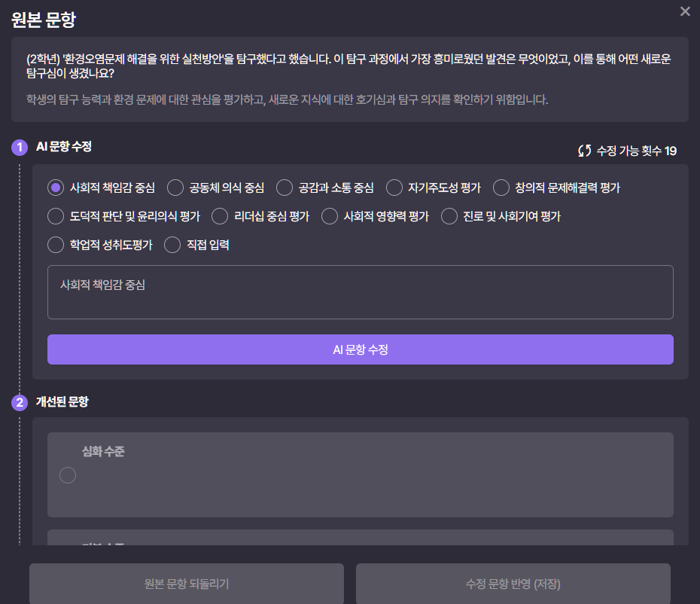Click 수정 문항 반영 (저장) to save
The width and height of the screenshot is (700, 604).
pos(513,584)
